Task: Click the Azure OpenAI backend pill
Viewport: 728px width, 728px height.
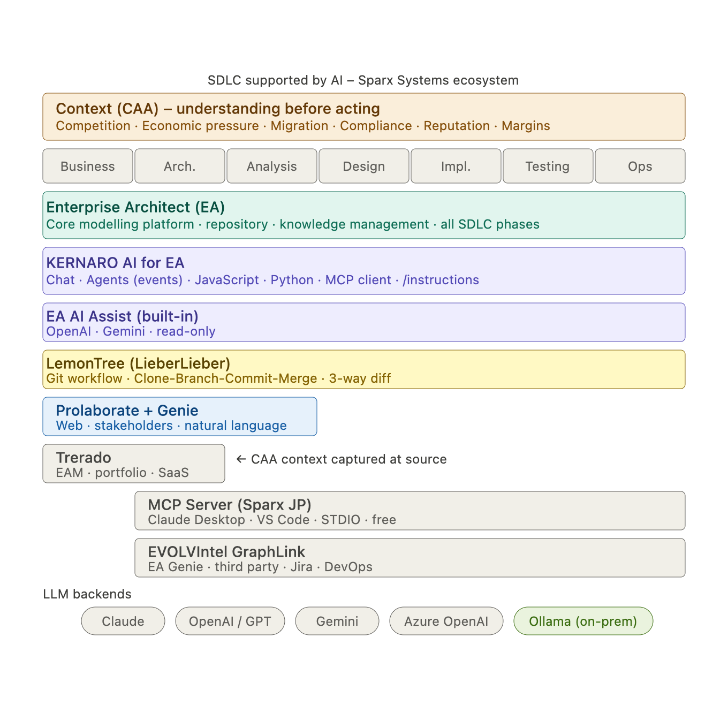Action: (x=446, y=621)
